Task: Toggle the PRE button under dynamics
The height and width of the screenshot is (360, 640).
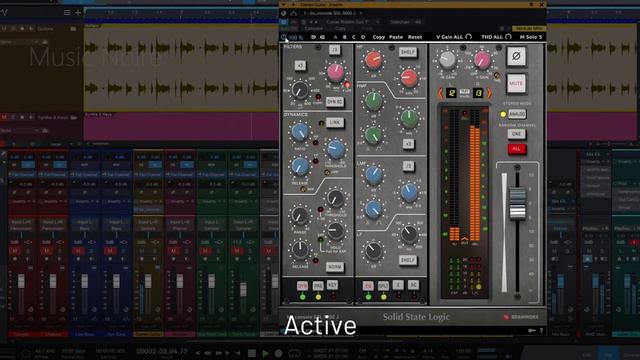Action: (x=318, y=286)
